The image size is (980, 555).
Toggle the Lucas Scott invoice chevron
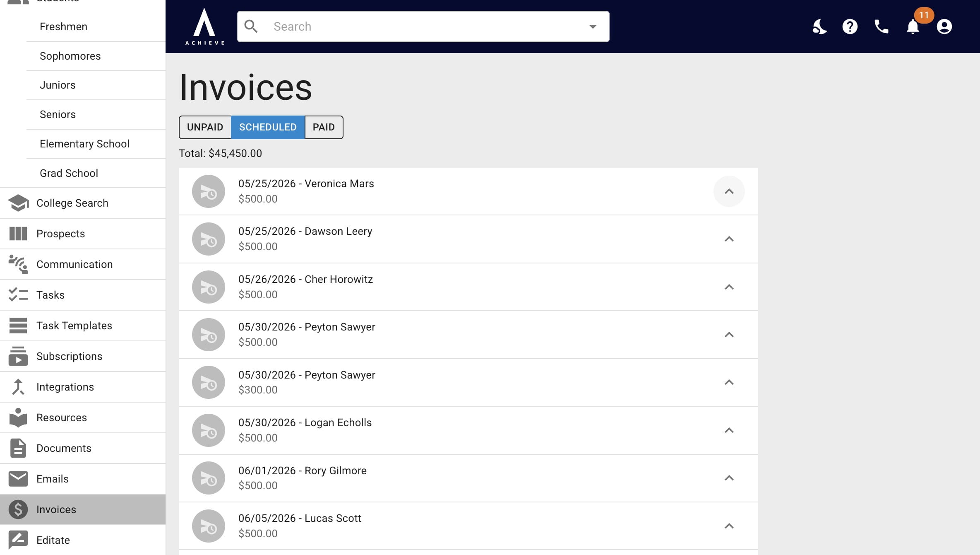click(729, 526)
